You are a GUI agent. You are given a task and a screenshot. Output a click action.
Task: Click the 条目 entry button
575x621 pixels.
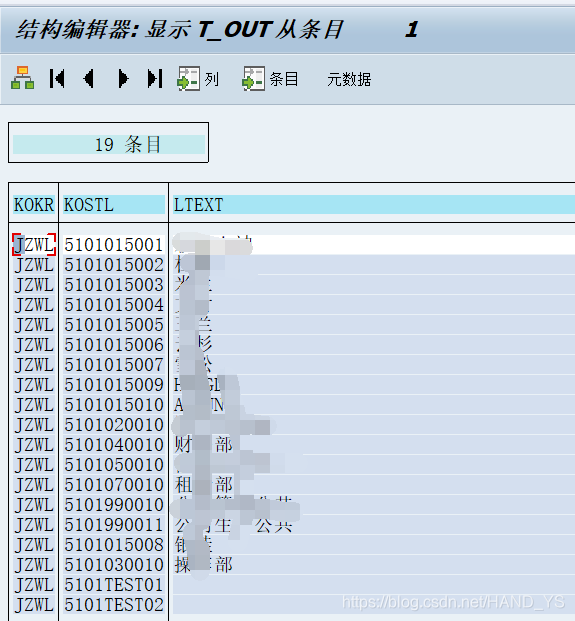coord(270,79)
